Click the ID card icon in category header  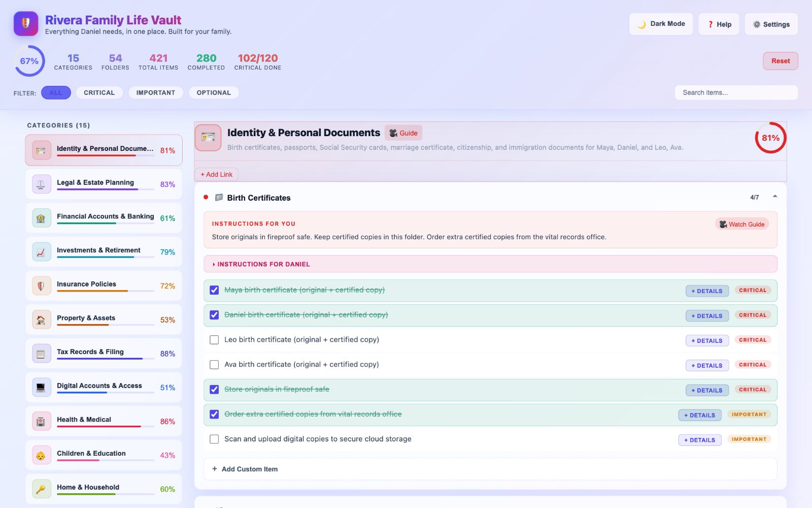coord(208,138)
